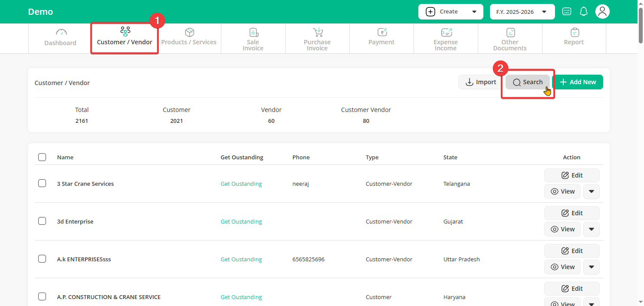Open the messages icon in header
Screen dimensions: 644x306
(x=567, y=12)
